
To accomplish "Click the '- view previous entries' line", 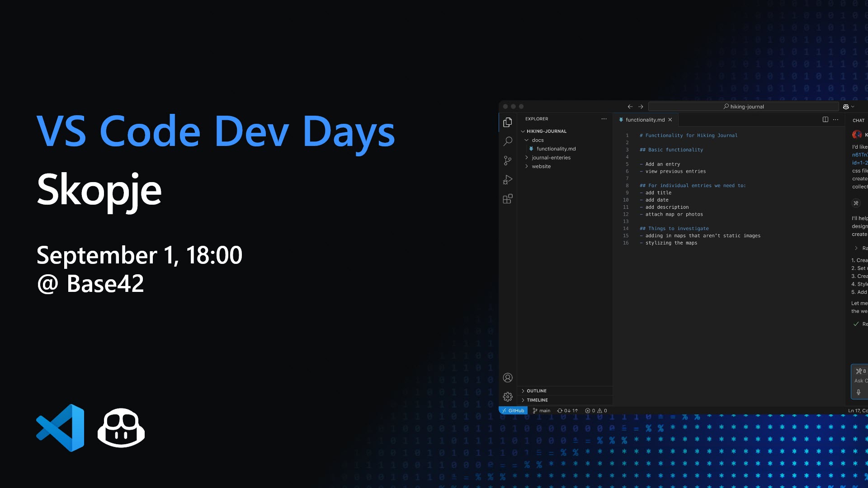I will pos(673,172).
